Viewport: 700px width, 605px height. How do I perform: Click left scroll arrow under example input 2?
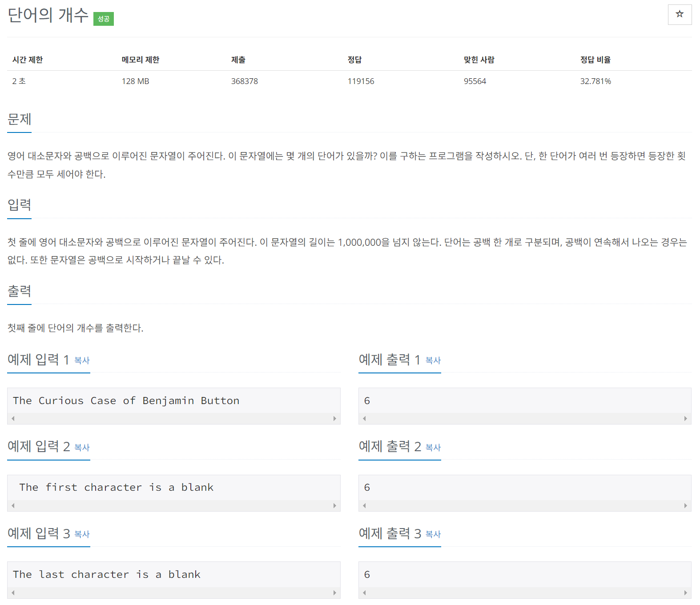[x=13, y=505]
